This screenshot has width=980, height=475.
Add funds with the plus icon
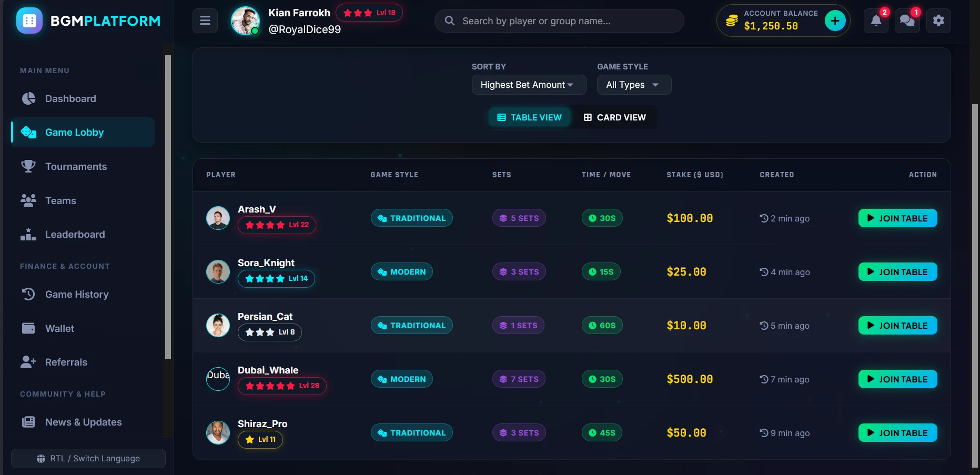tap(835, 21)
